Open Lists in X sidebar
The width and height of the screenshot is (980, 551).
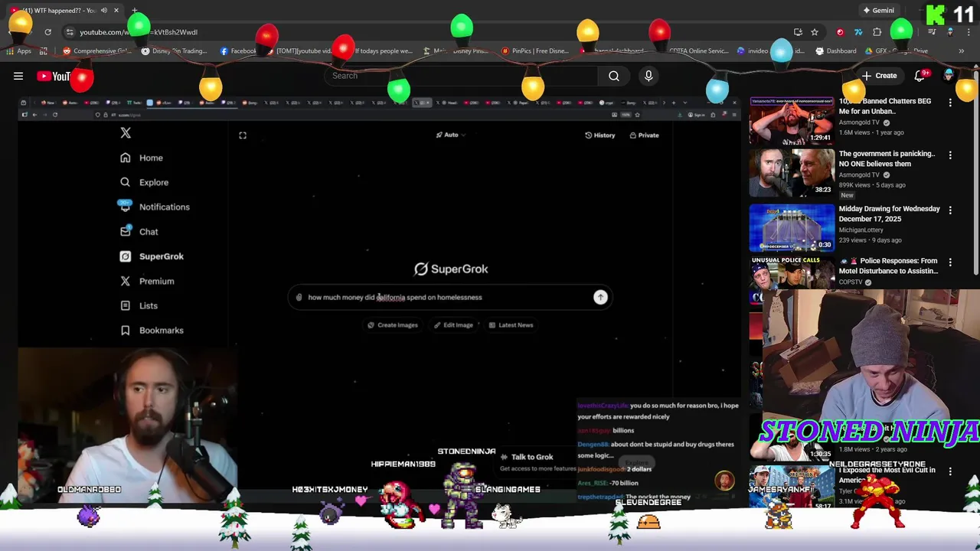pyautogui.click(x=139, y=305)
